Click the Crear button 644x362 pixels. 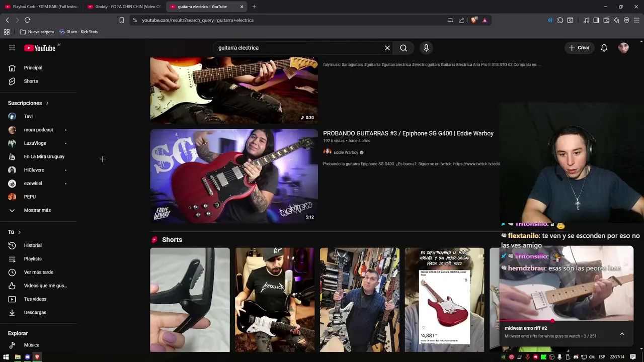pos(579,48)
